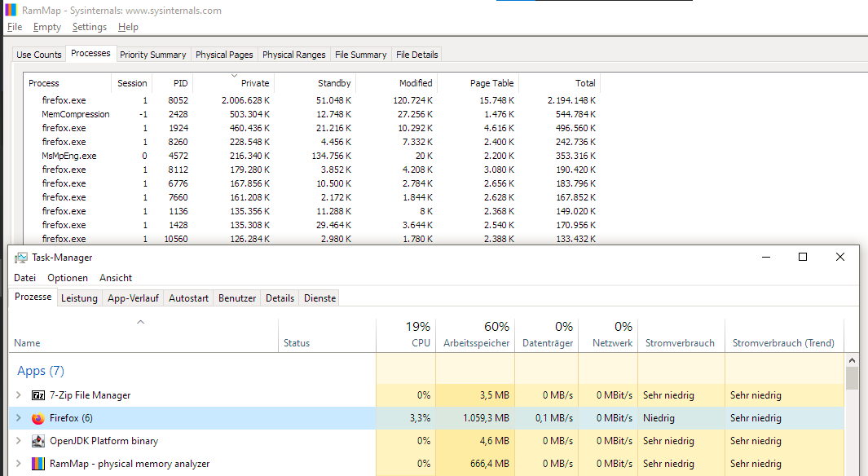
Task: Select the Prozesse tab in Task-Manager
Action: pyautogui.click(x=33, y=297)
